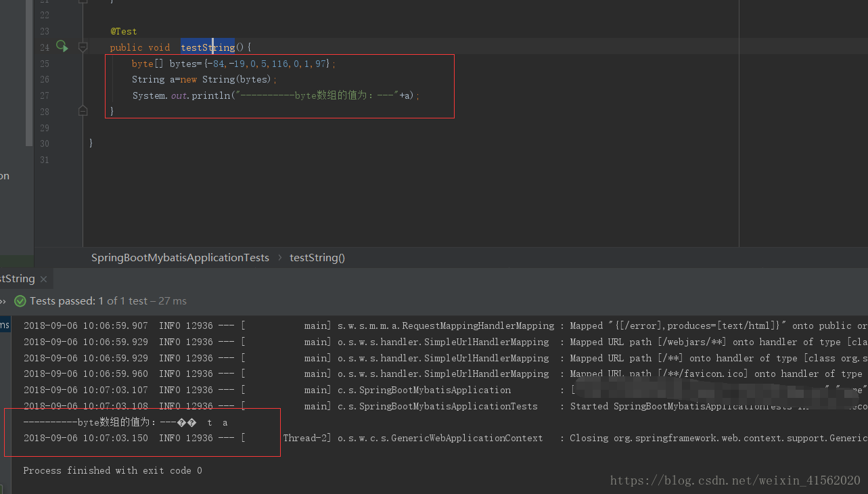Image resolution: width=868 pixels, height=494 pixels.
Task: Run testString via the green gutter icon
Action: pos(62,46)
